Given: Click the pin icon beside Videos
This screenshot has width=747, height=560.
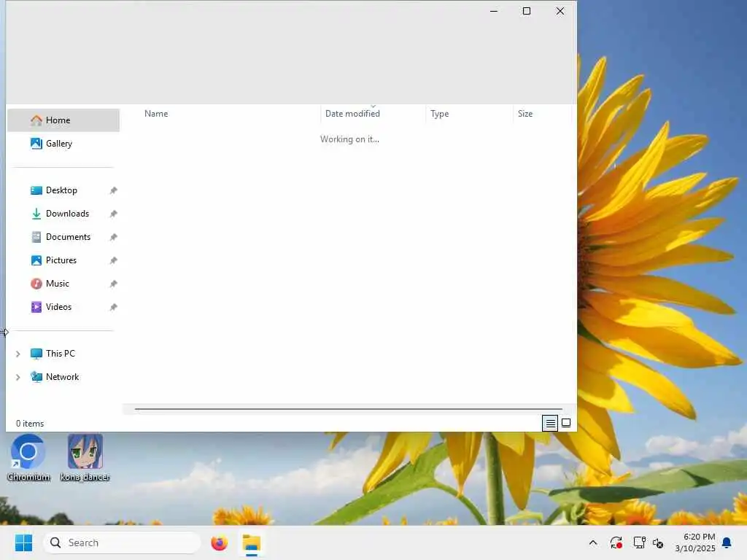Looking at the screenshot, I should click(113, 307).
